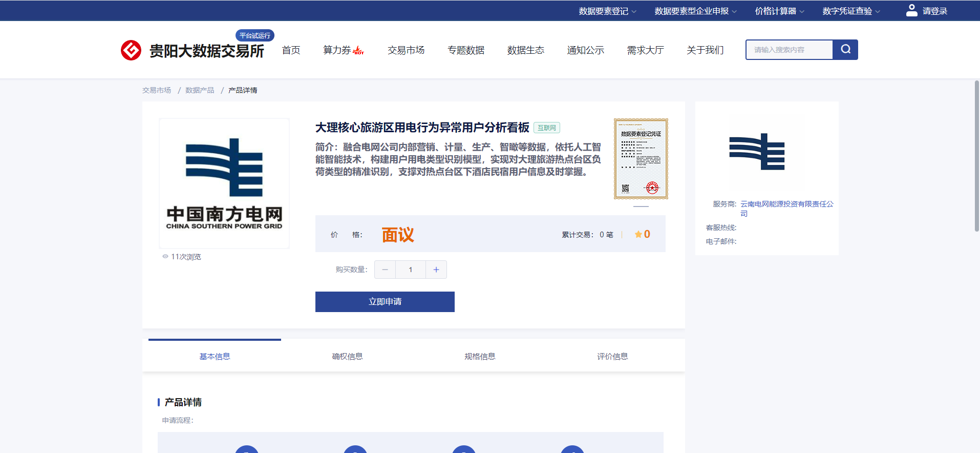Click the search input field

[790, 50]
